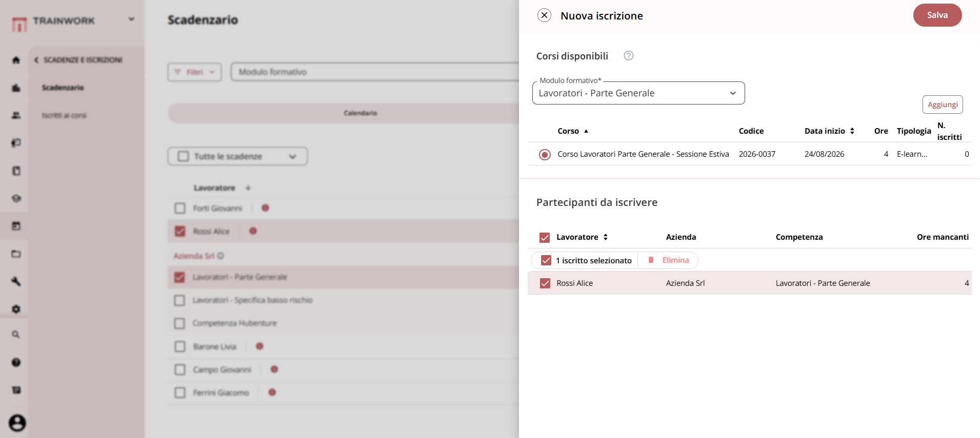
Task: Check Lavoratori - Specifica basso rischio
Action: pyautogui.click(x=179, y=300)
